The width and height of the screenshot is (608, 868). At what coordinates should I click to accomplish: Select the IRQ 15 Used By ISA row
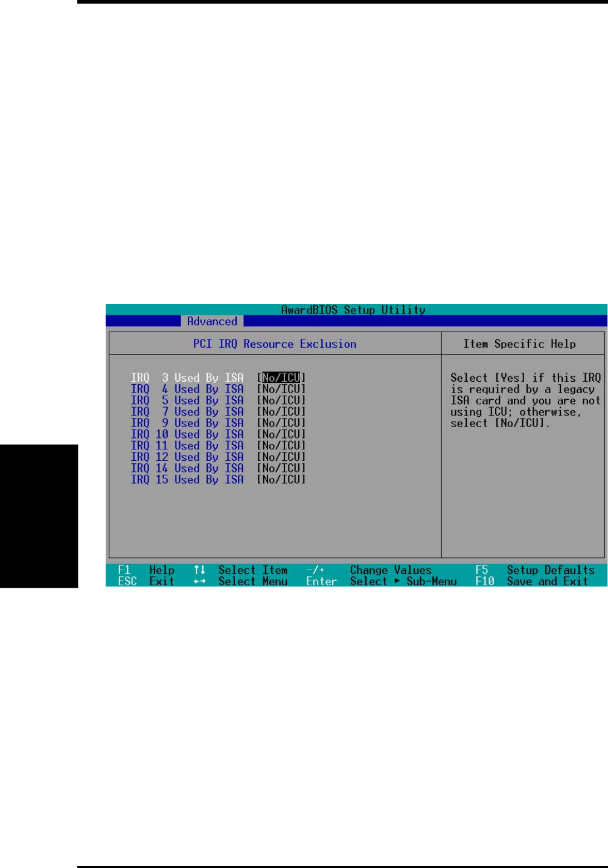click(x=219, y=480)
